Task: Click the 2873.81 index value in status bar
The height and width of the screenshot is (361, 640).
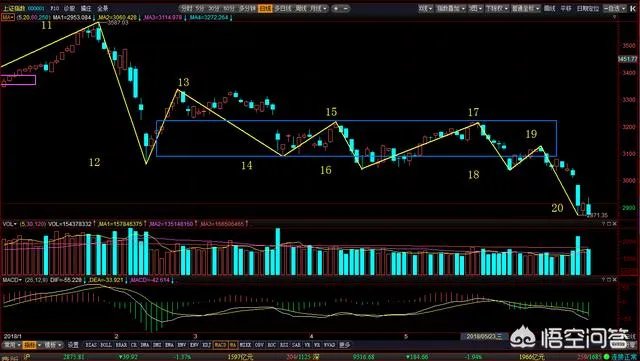Action: [73, 357]
